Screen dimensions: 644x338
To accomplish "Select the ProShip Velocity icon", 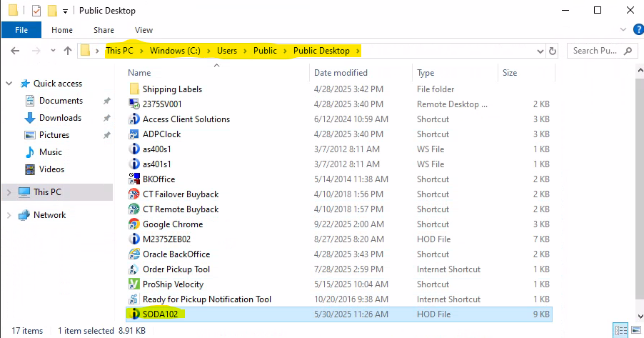I will [x=134, y=284].
